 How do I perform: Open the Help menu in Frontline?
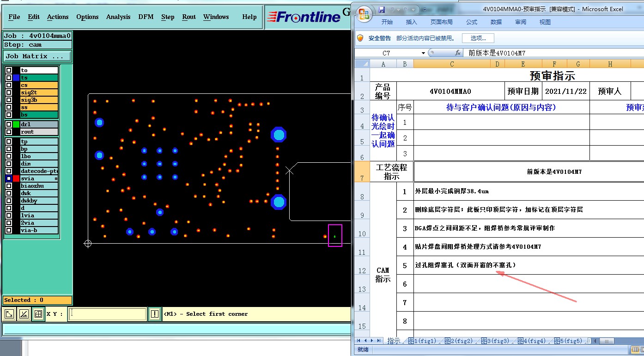pyautogui.click(x=249, y=17)
